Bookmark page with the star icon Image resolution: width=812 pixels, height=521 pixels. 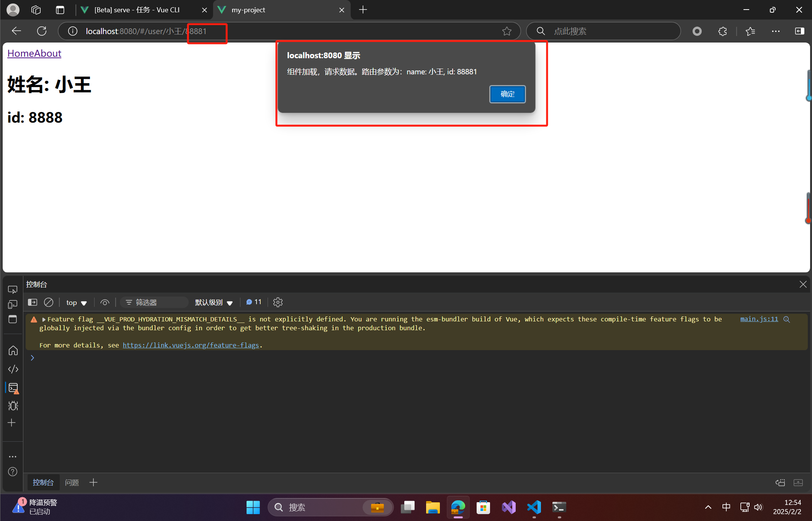click(x=506, y=31)
